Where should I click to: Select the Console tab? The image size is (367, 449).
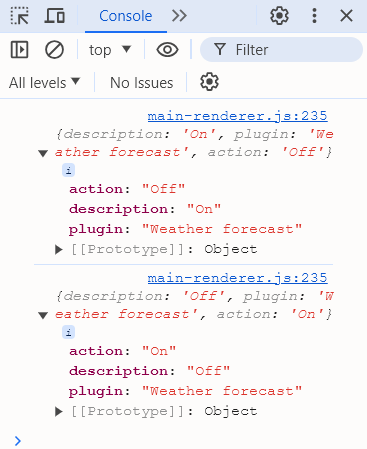[126, 16]
